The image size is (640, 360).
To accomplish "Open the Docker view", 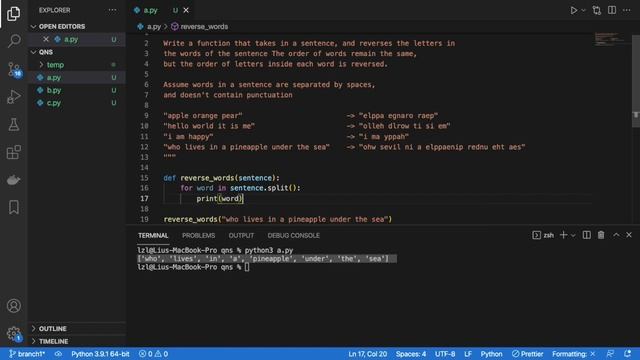I will point(13,180).
